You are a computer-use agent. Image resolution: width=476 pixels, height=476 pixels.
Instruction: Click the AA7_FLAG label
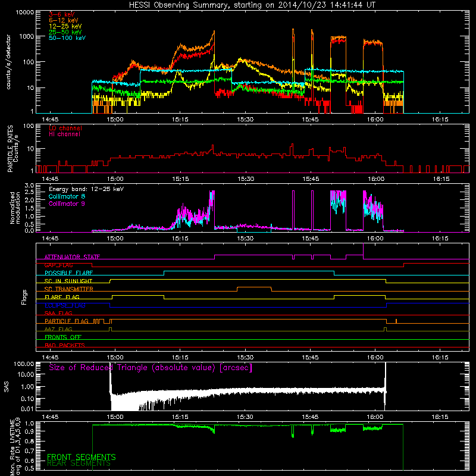(x=58, y=329)
